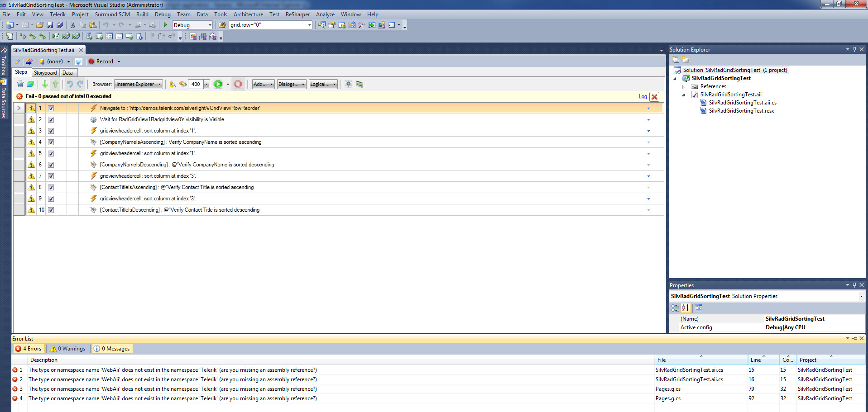The width and height of the screenshot is (868, 412).
Task: Open the Add... dropdown
Action: (x=263, y=84)
